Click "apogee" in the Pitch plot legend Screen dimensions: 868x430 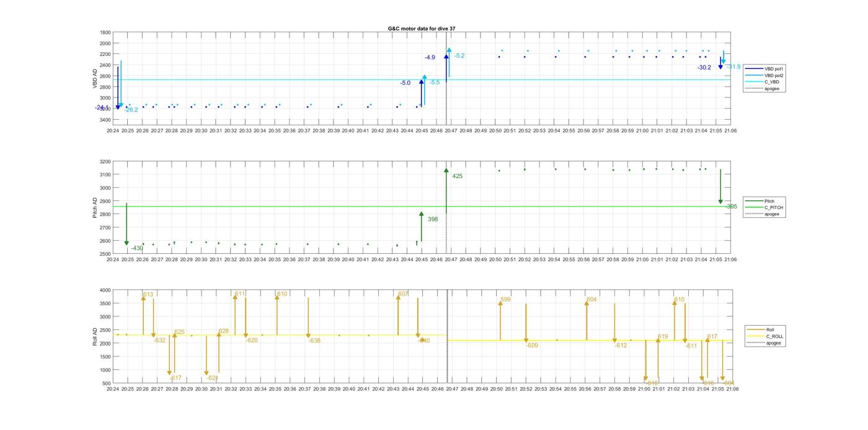click(763, 214)
